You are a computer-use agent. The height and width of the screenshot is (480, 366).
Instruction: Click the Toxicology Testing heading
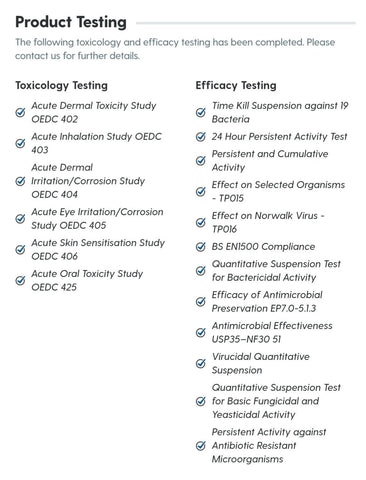pos(61,85)
